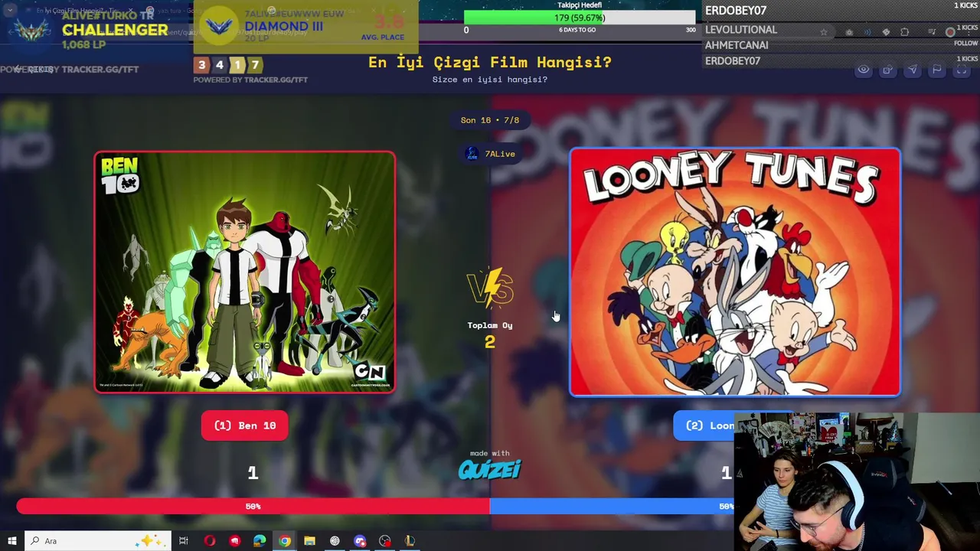The image size is (980, 551).
Task: Click the vote count 1 under Ben 10
Action: pyautogui.click(x=253, y=474)
